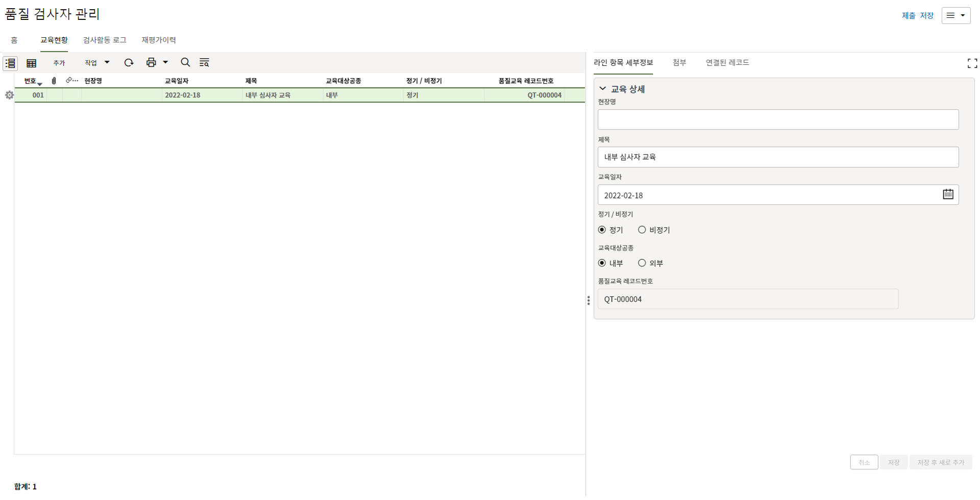
Task: Select the 비정기 radio button
Action: (642, 230)
